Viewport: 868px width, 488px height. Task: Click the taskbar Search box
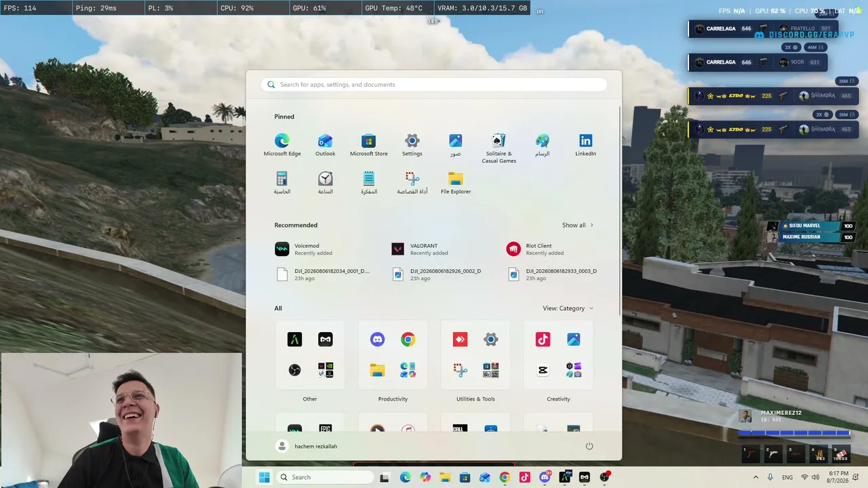tap(325, 477)
